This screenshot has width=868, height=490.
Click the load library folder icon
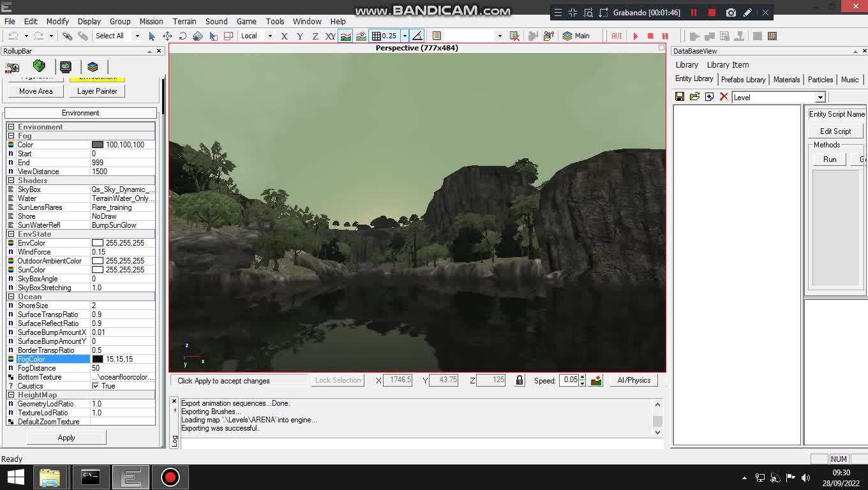pyautogui.click(x=694, y=97)
